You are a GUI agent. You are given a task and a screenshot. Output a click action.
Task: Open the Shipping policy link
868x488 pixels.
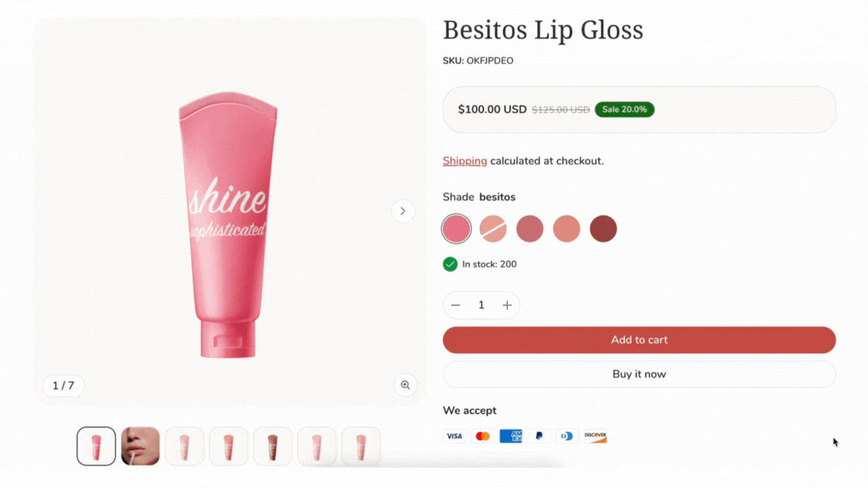click(x=464, y=161)
